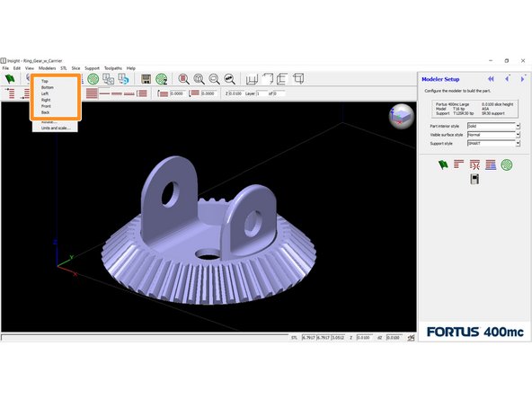Image resolution: width=532 pixels, height=399 pixels.
Task: Click the green hatched circle icon in Modeler Setup
Action: 507,164
